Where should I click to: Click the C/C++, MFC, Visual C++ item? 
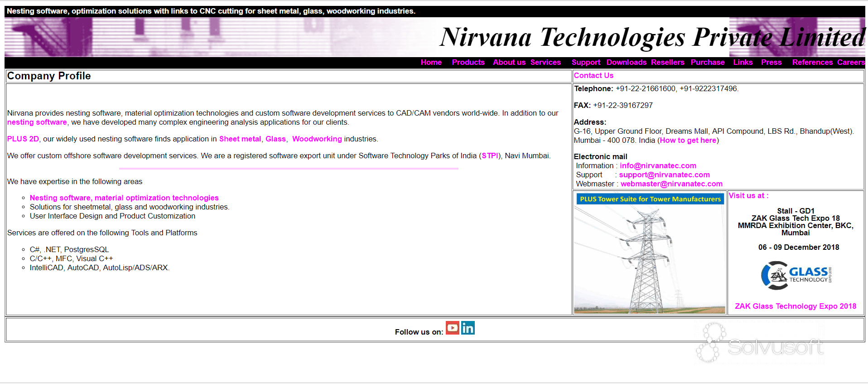tap(72, 259)
